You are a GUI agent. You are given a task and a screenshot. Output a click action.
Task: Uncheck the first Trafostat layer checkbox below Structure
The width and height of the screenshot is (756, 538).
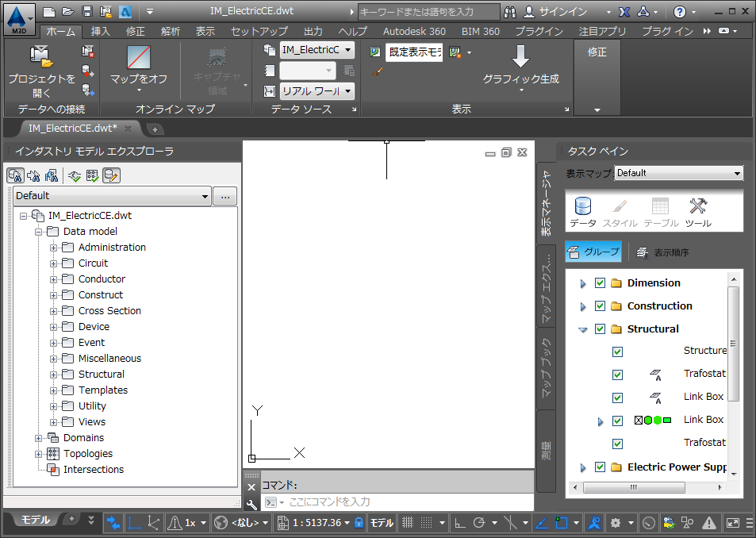click(617, 375)
